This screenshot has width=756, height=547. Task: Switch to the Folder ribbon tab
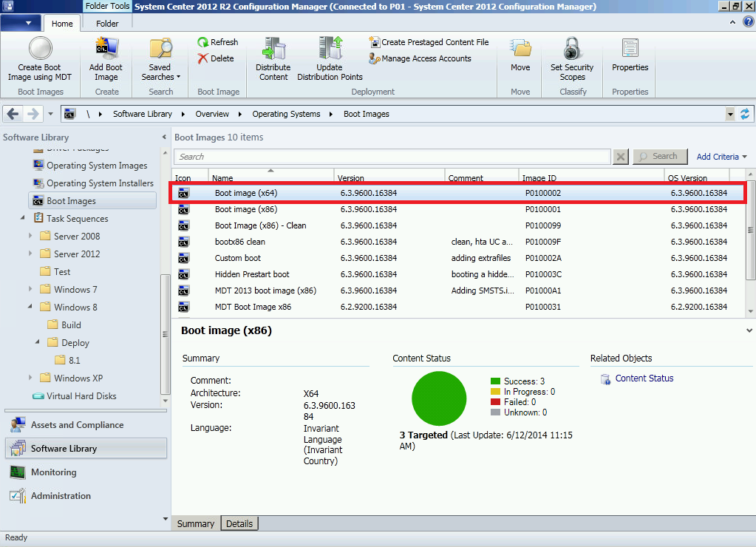[107, 23]
